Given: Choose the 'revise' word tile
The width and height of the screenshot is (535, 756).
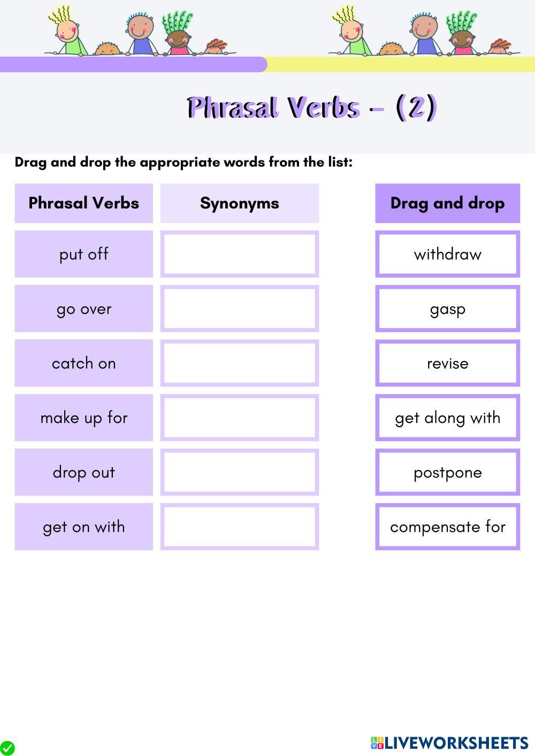Looking at the screenshot, I should [x=447, y=363].
